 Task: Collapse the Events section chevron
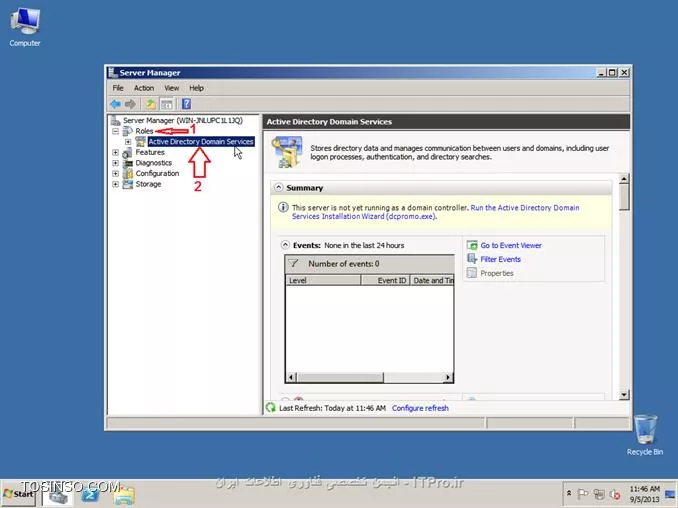(x=285, y=245)
